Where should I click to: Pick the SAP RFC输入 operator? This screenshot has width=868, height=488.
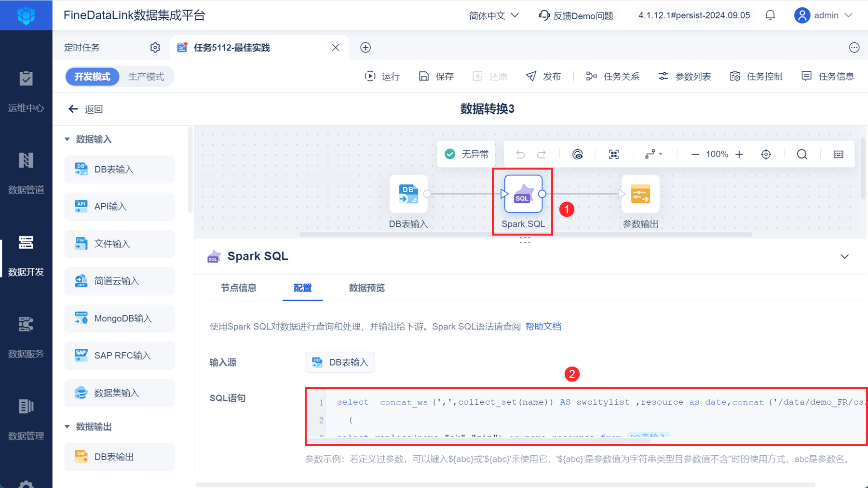pos(120,356)
